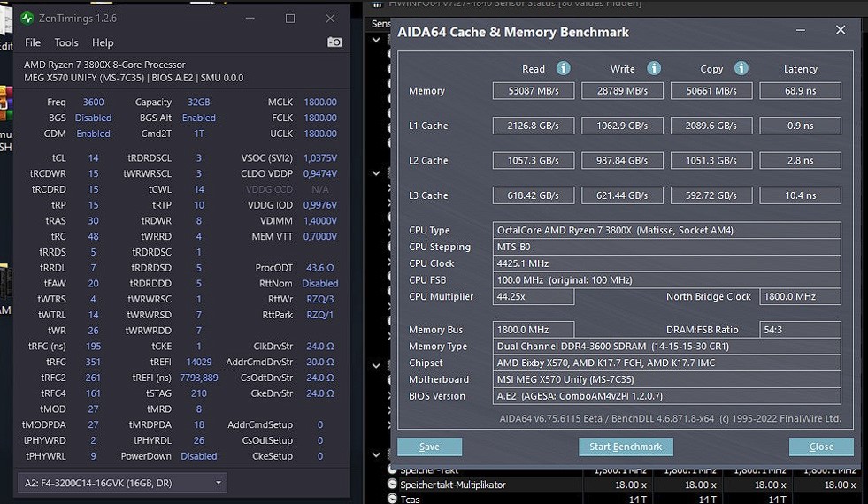The image size is (868, 504).
Task: Click the tRFC (ns) value 195
Action: [x=93, y=347]
